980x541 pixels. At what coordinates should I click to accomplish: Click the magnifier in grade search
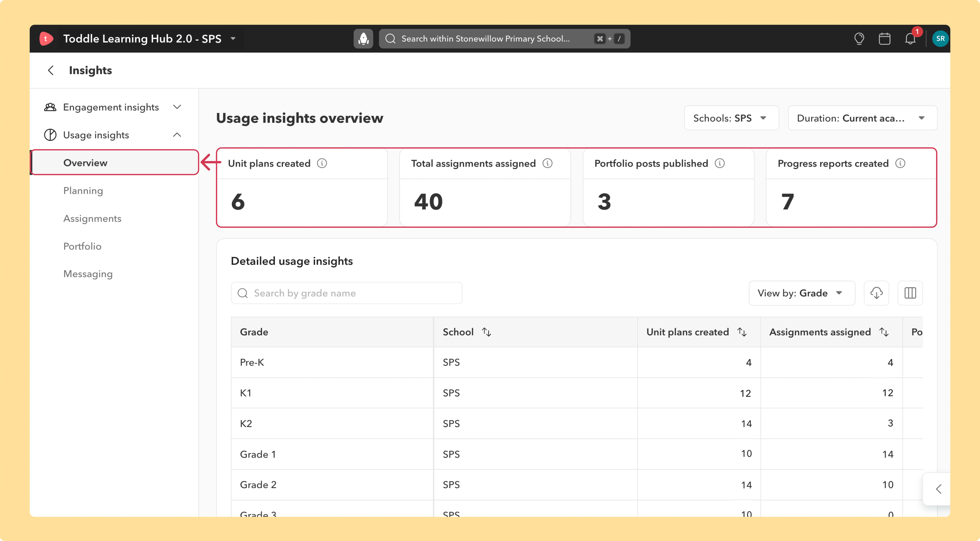(243, 293)
